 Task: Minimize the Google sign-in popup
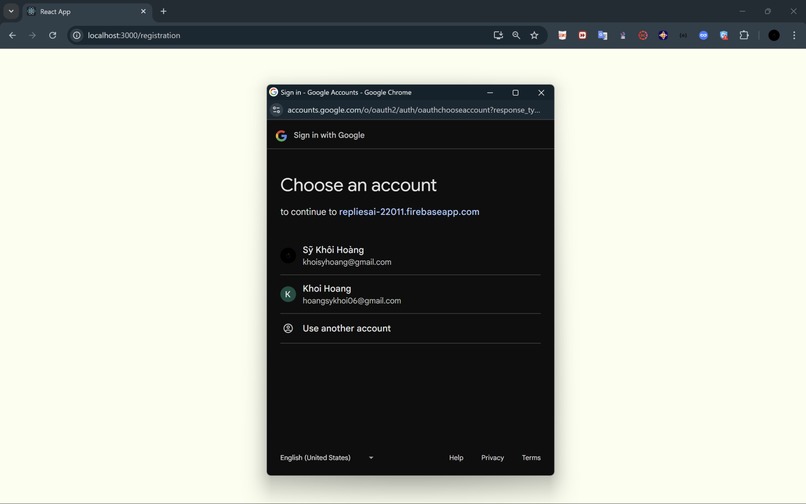pyautogui.click(x=490, y=93)
